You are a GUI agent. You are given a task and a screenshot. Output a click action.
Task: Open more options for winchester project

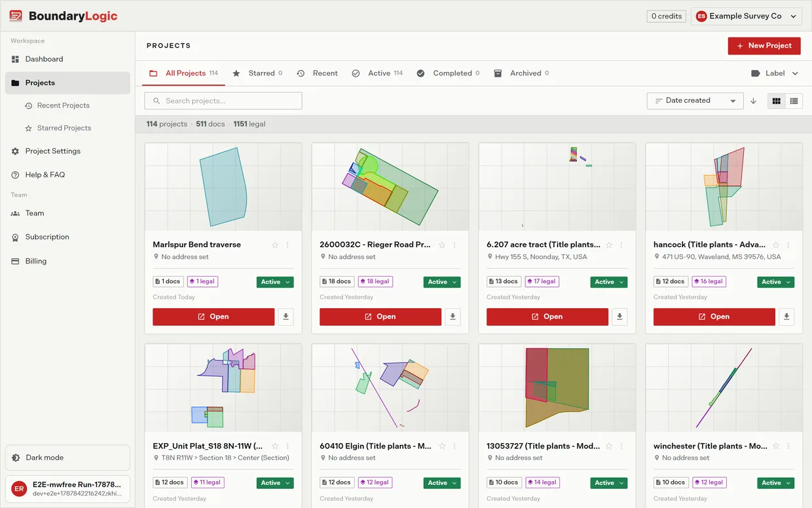pos(788,446)
